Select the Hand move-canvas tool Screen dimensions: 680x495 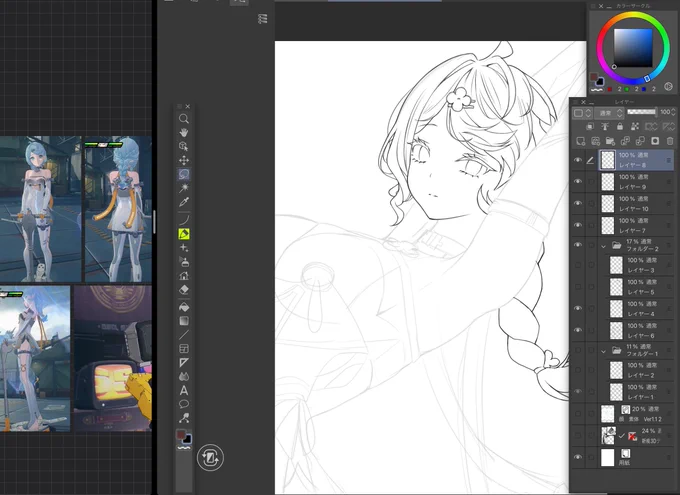[184, 132]
